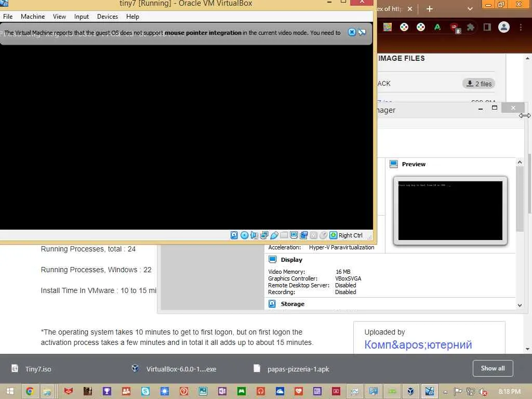Click the colorful image extension icon in Chrome
532x399 pixels.
coord(388,27)
